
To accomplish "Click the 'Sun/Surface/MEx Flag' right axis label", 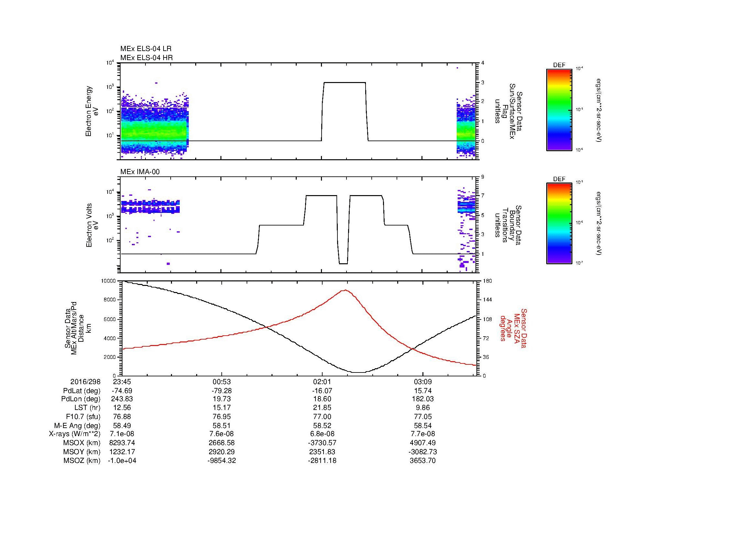I will pyautogui.click(x=508, y=111).
